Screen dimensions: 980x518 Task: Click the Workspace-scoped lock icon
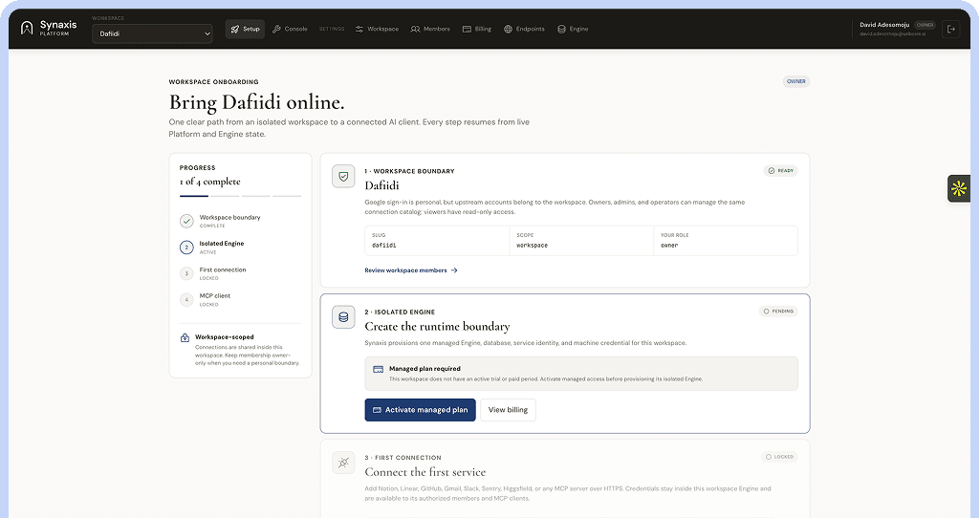185,337
